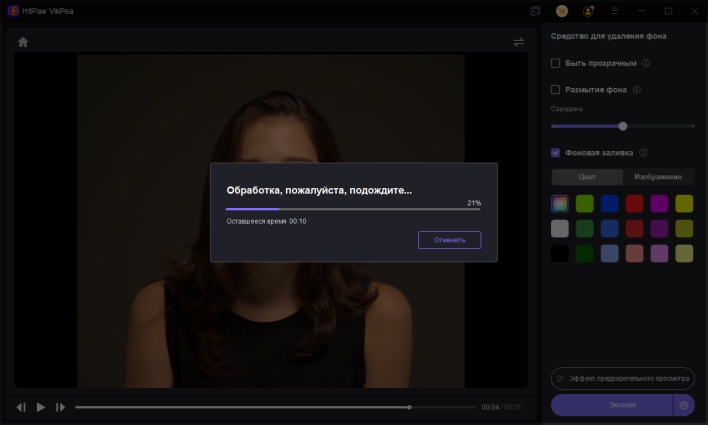Viewport: 708px width, 425px height.
Task: Select the pale violet swatch in third row
Action: click(x=659, y=253)
